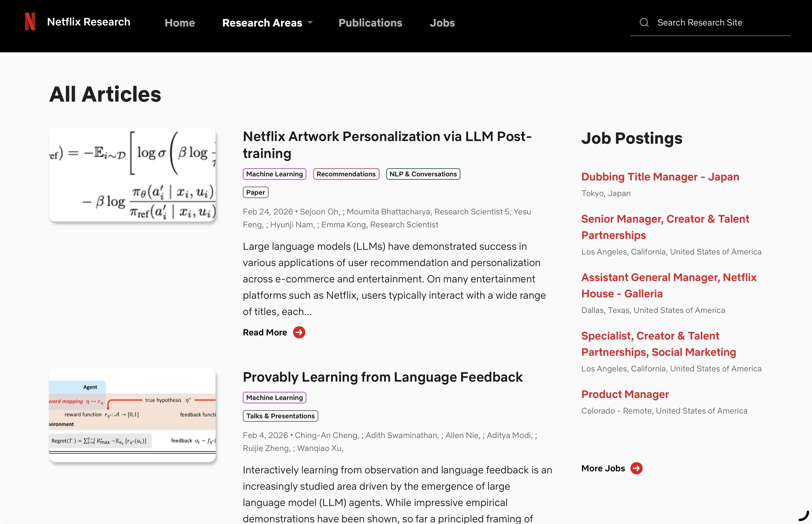This screenshot has width=812, height=524.
Task: Open Senior Manager, Creator & Talent Partnerships job
Action: tap(665, 227)
